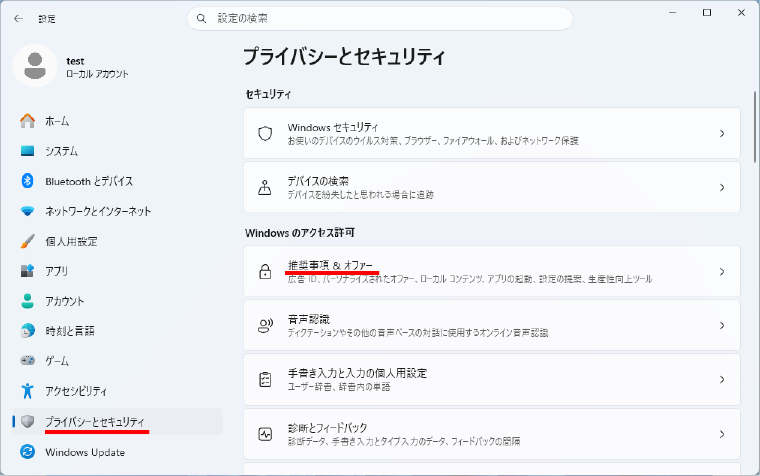Viewport: 760px width, 476px height.
Task: Expand 音声認識 row chevron
Action: [722, 325]
